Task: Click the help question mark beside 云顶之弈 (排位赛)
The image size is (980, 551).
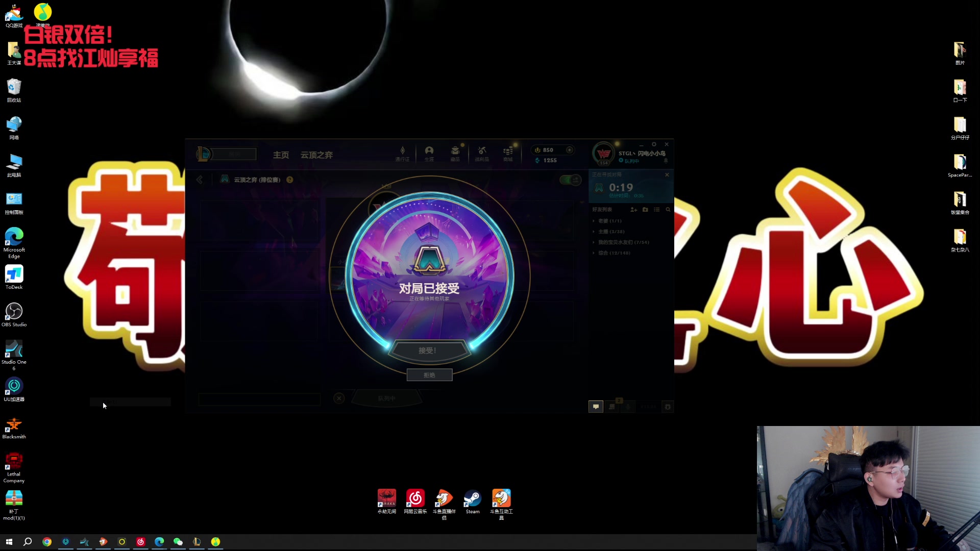Action: (x=290, y=180)
